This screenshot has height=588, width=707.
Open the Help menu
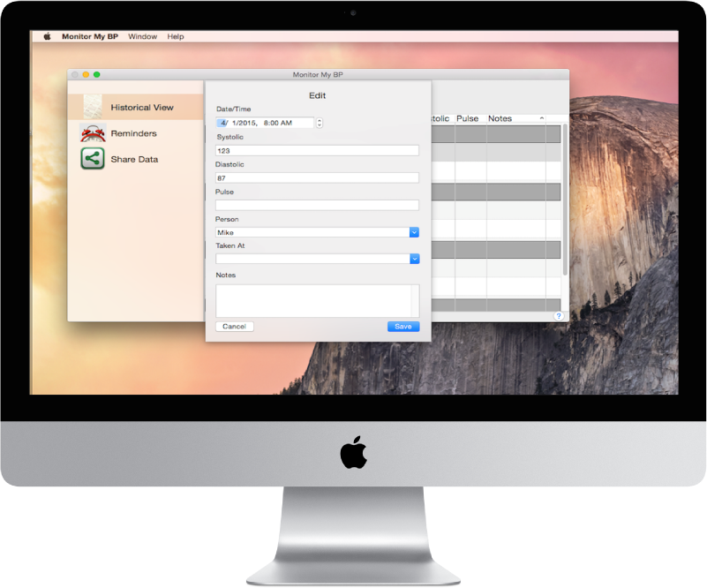pos(174,36)
